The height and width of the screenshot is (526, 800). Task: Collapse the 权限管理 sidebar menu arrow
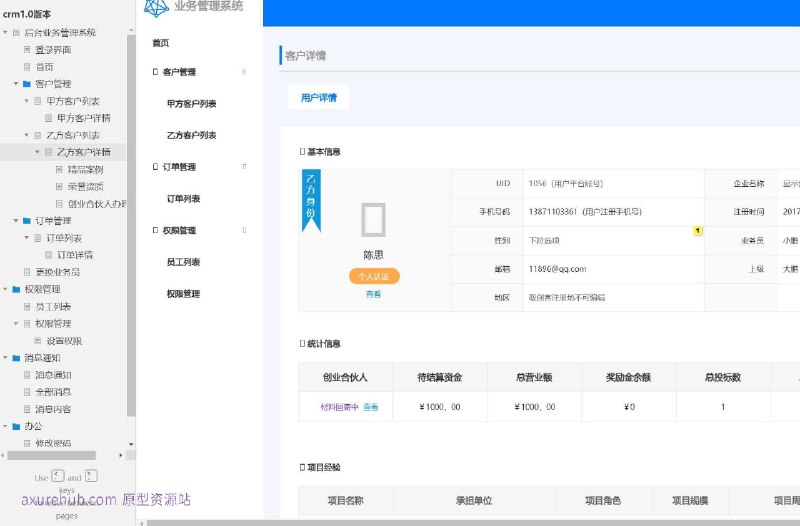[244, 230]
